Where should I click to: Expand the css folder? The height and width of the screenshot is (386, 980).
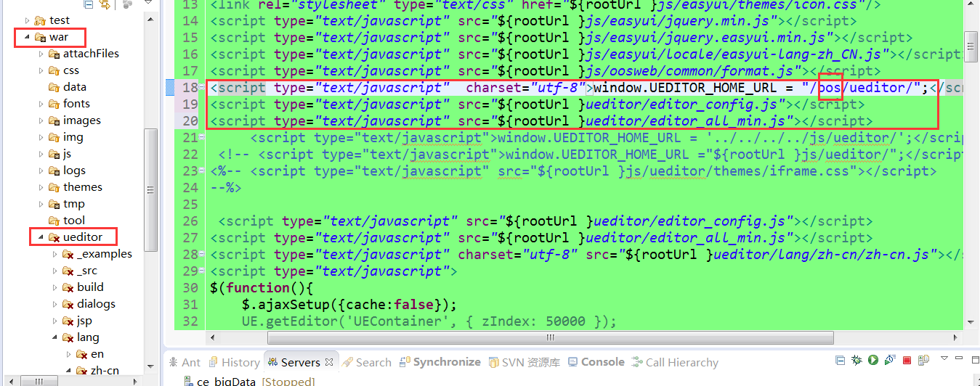coord(41,70)
